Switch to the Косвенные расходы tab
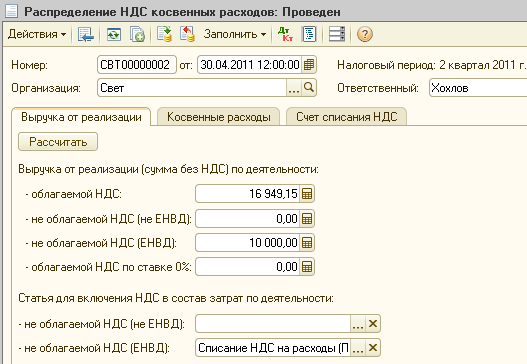The height and width of the screenshot is (364, 527). pyautogui.click(x=218, y=117)
